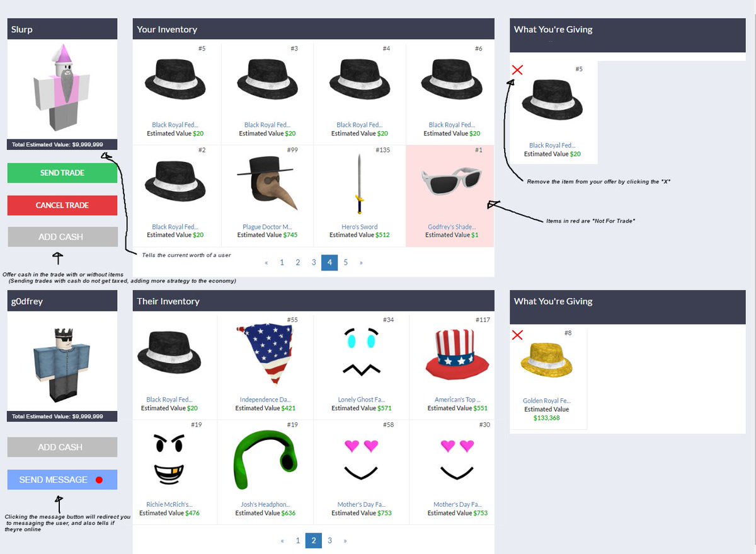Open the Godfrey's Shade... name link
This screenshot has height=554, width=756.
pos(452,227)
